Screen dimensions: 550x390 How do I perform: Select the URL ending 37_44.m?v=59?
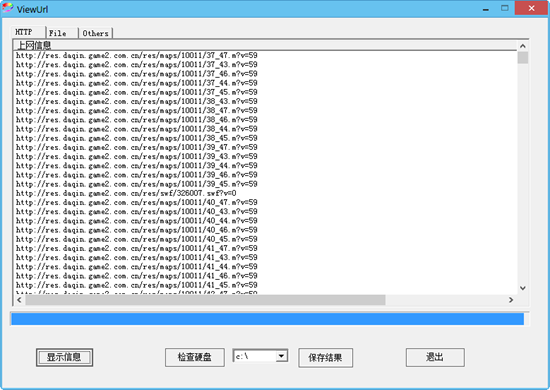point(136,83)
